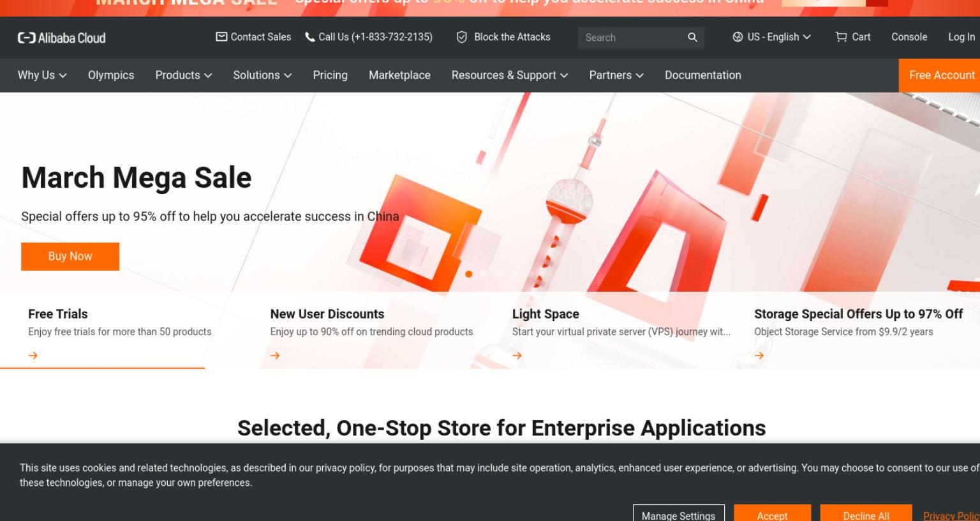Click the envelope icon beside Contact Sales

221,37
